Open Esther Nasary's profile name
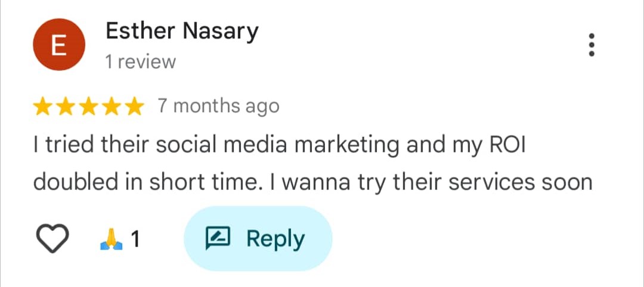This screenshot has height=287, width=644. click(182, 31)
